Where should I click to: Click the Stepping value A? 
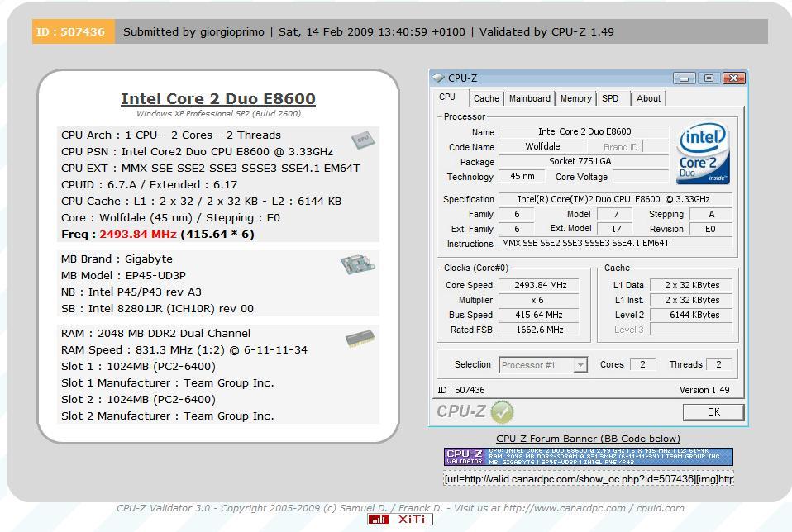[711, 214]
